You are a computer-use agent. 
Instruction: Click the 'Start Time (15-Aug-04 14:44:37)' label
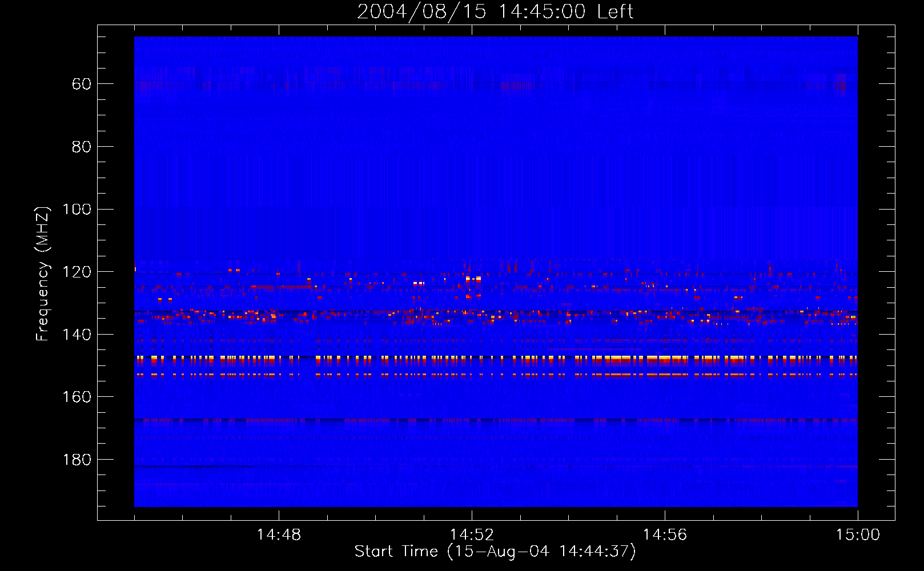point(495,552)
